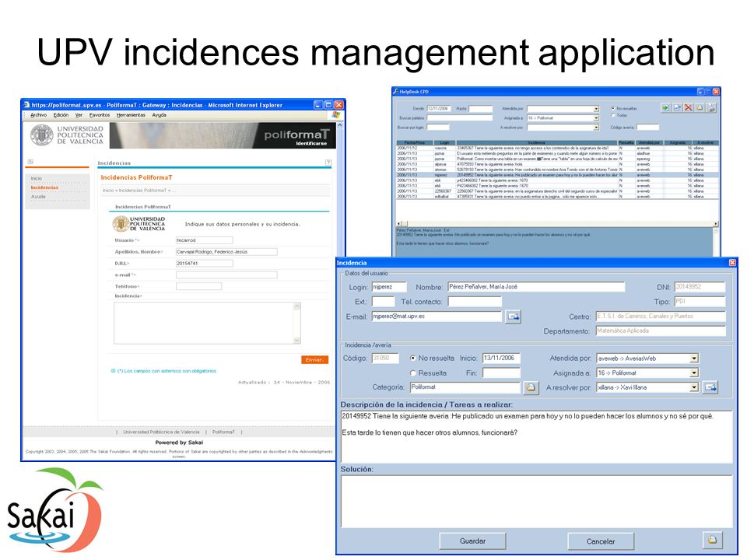Click PoliformaT link in page footer
Image resolution: width=747 pixels, height=560 pixels.
click(x=223, y=432)
